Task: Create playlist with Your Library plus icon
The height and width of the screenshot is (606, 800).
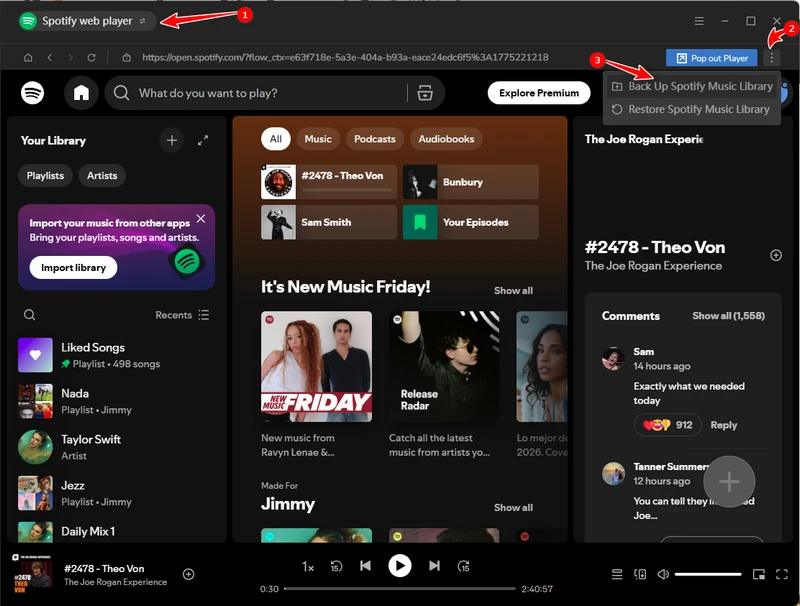Action: (172, 140)
